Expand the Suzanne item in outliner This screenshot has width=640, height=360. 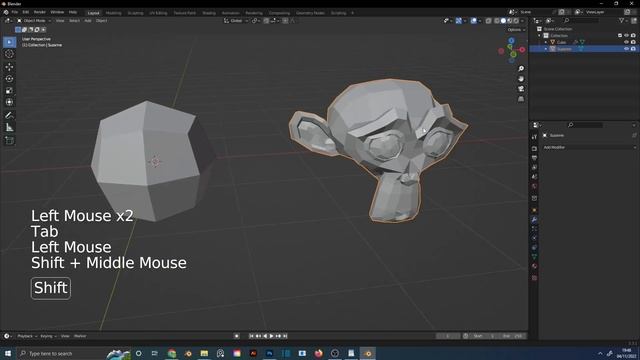[x=546, y=49]
